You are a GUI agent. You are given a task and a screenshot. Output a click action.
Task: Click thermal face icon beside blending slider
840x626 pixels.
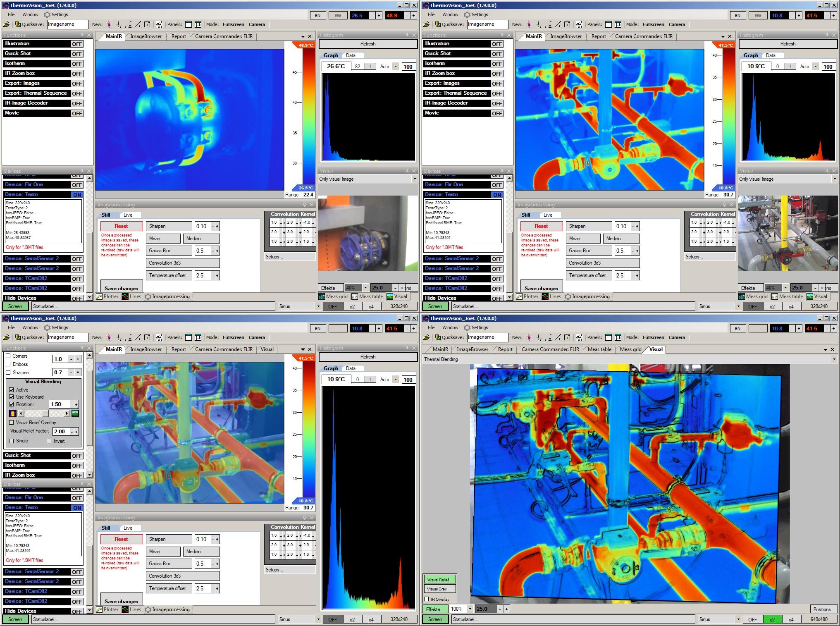click(x=12, y=413)
